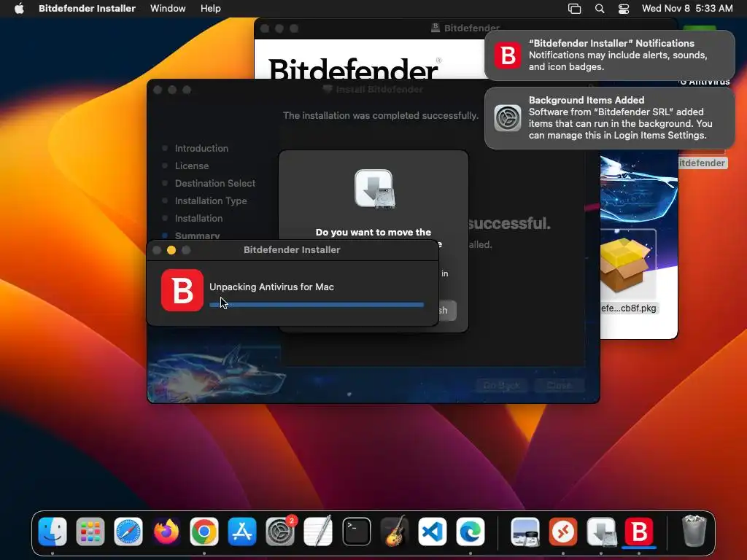Open the Bitdefender Installer Notifications banner
Screen dimensions: 747x560
click(x=609, y=55)
